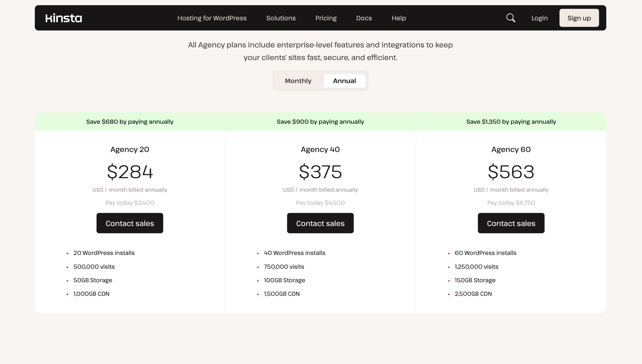
Task: Open Hosting for WordPress menu
Action: click(x=212, y=18)
